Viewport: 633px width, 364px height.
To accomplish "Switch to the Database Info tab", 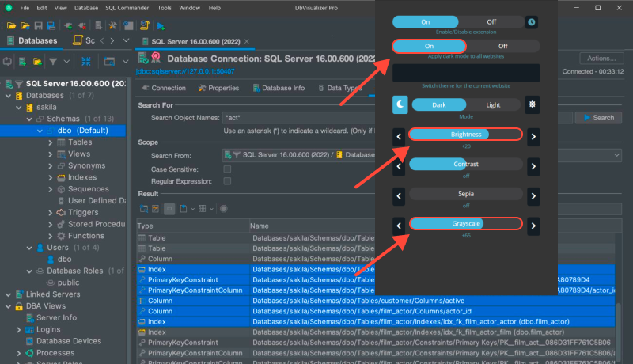I will (x=279, y=88).
